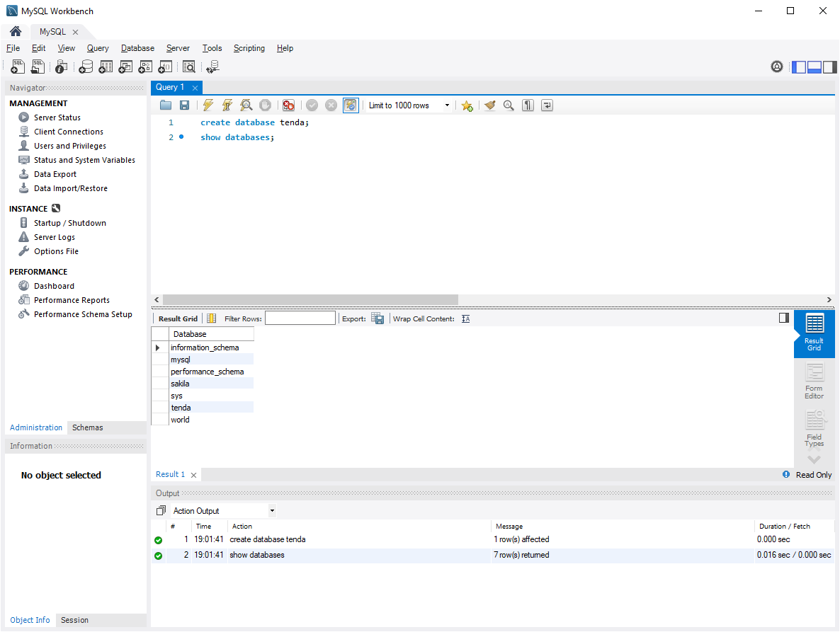Toggle invisible characters display

coord(528,105)
